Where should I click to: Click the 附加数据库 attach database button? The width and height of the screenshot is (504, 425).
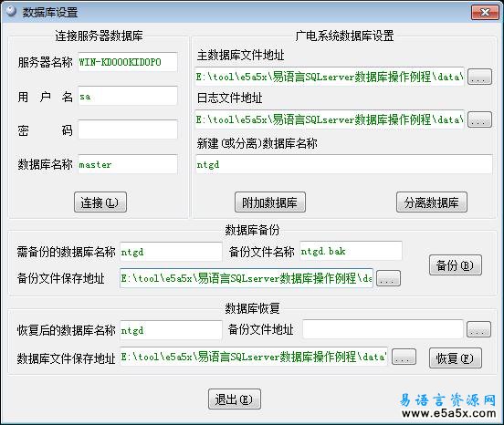(x=269, y=202)
